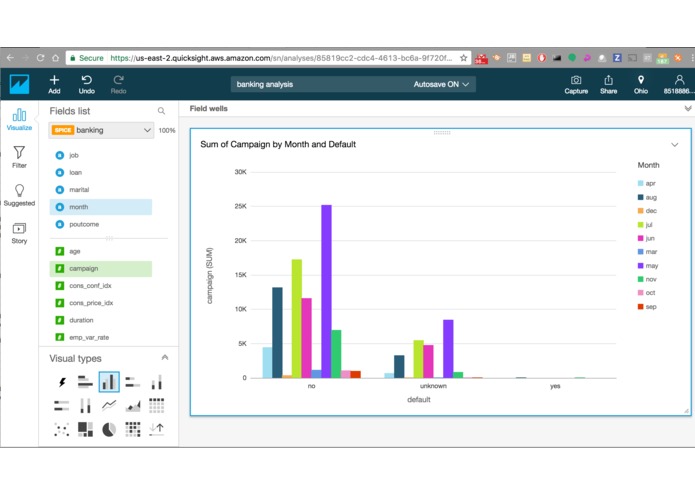
Task: Choose the area line chart visual type
Action: 133,405
